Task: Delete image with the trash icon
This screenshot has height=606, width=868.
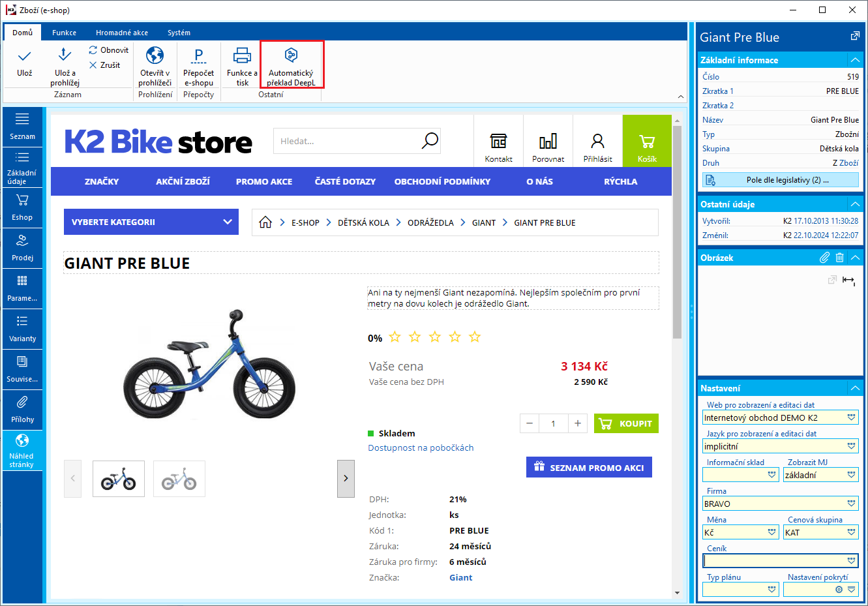Action: (840, 258)
